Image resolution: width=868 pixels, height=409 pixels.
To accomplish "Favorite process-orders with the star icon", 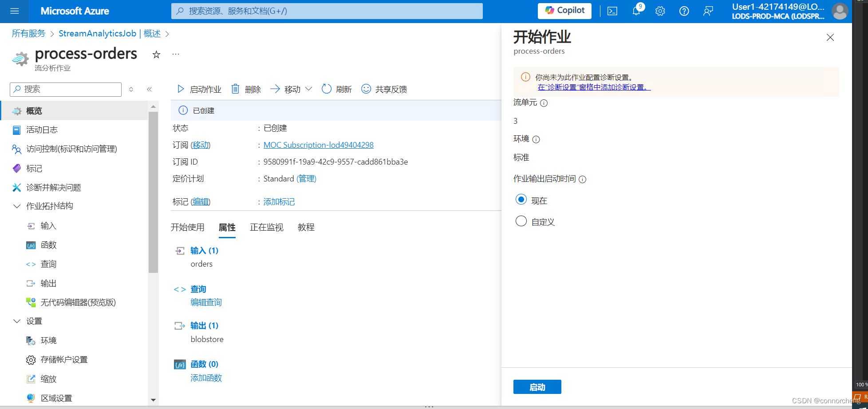I will click(x=156, y=55).
